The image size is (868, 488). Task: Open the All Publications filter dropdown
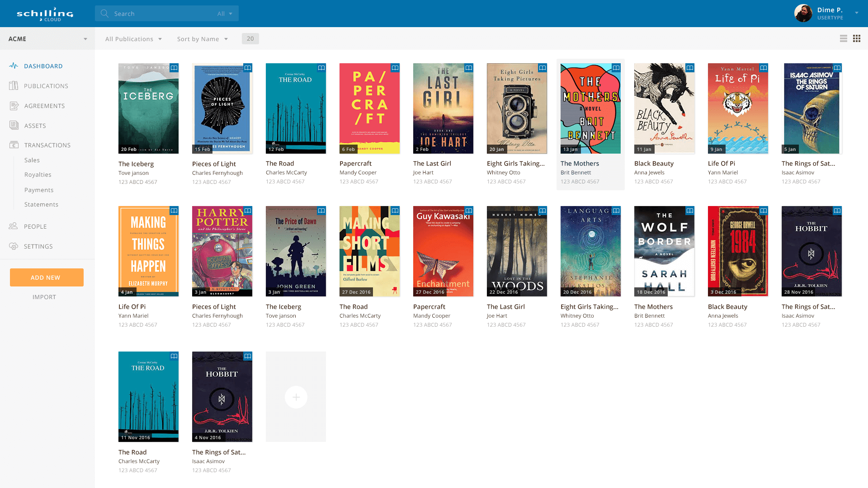[133, 39]
